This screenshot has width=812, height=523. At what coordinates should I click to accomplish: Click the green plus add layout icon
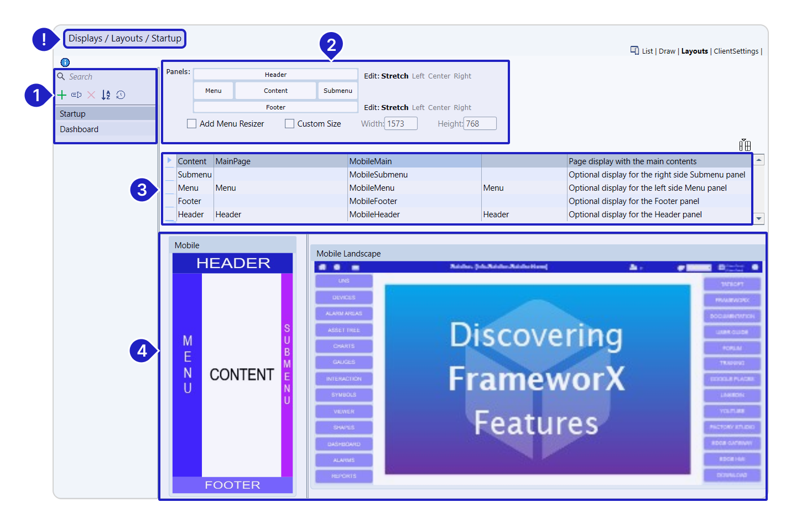(x=62, y=95)
